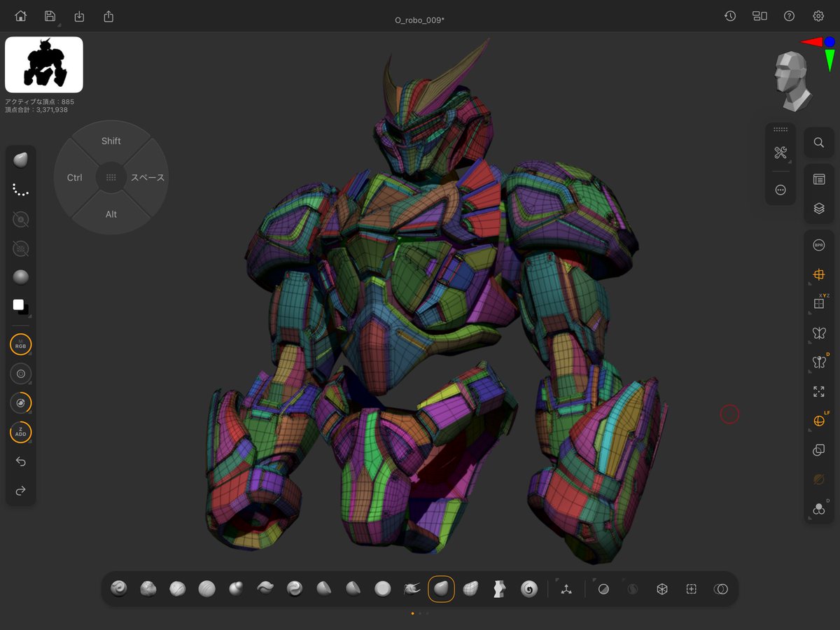Screen dimensions: 840x630
Task: Toggle the orange PolyFrame wireframe display
Action: tap(818, 275)
